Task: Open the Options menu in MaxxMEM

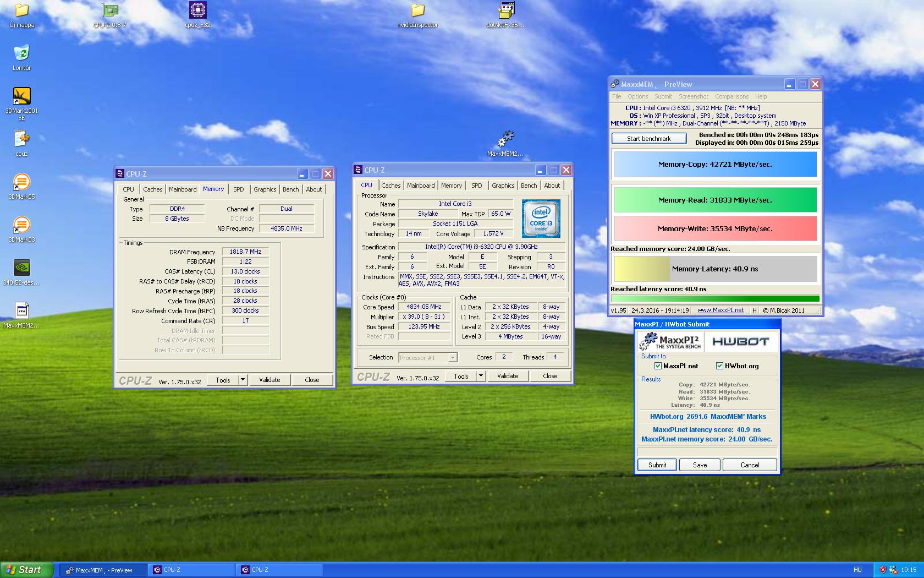Action: click(x=638, y=96)
